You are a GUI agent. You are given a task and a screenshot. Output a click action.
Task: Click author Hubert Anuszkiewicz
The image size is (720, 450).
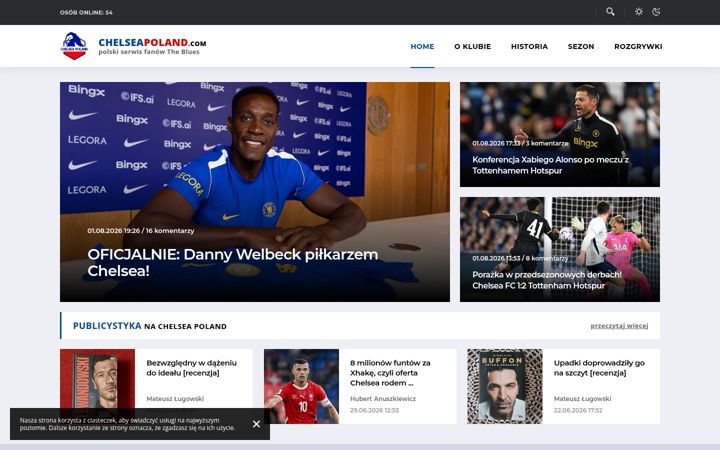click(x=382, y=399)
